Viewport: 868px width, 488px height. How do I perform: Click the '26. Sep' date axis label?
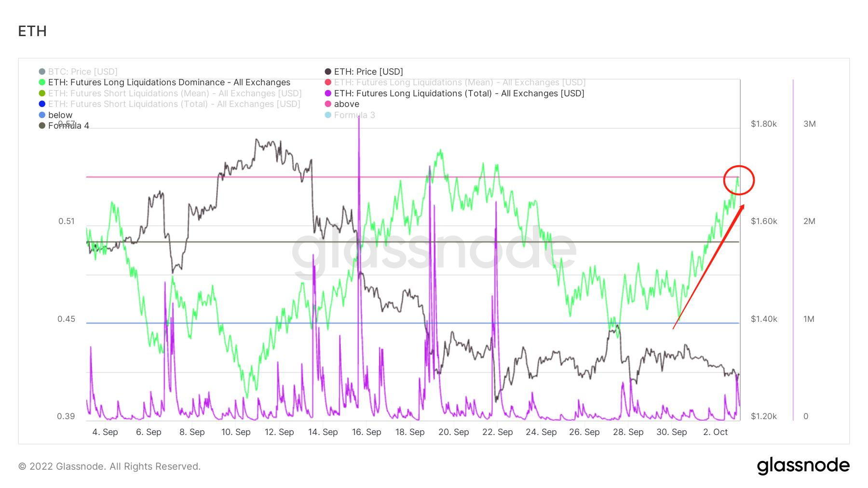(584, 432)
